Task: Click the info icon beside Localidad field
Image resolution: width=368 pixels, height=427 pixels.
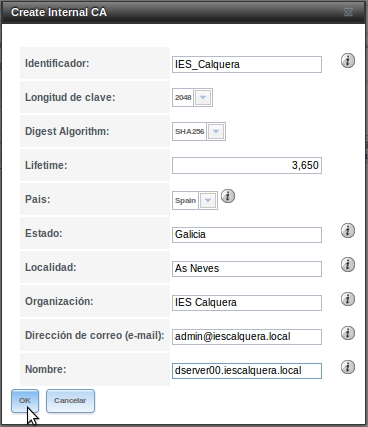Action: pos(348,265)
